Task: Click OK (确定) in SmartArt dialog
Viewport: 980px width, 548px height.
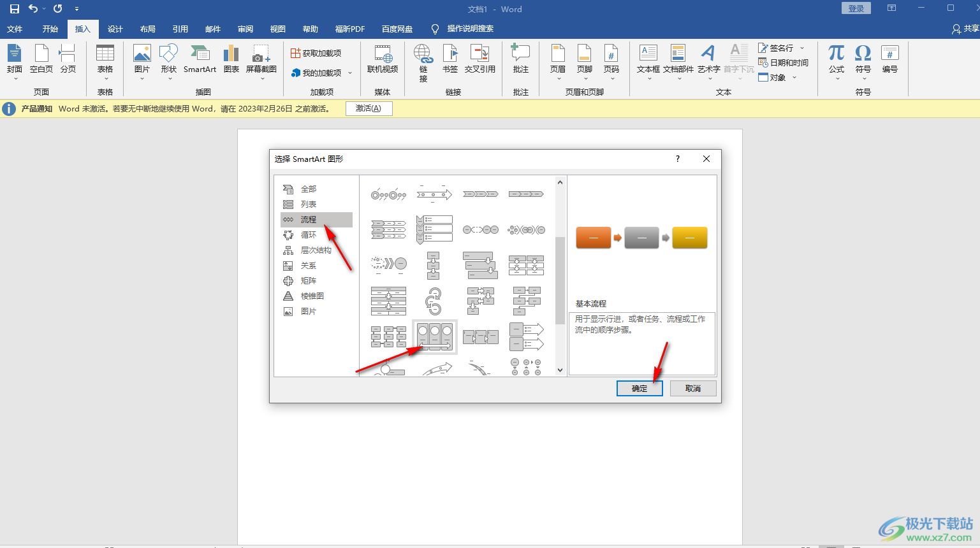Action: (640, 388)
